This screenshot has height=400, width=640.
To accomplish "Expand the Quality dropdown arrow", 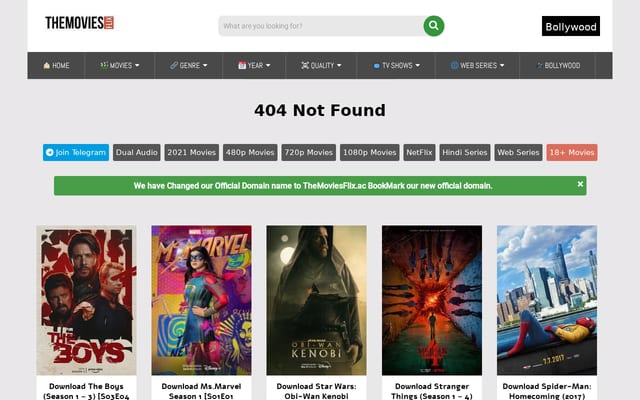I will [339, 65].
